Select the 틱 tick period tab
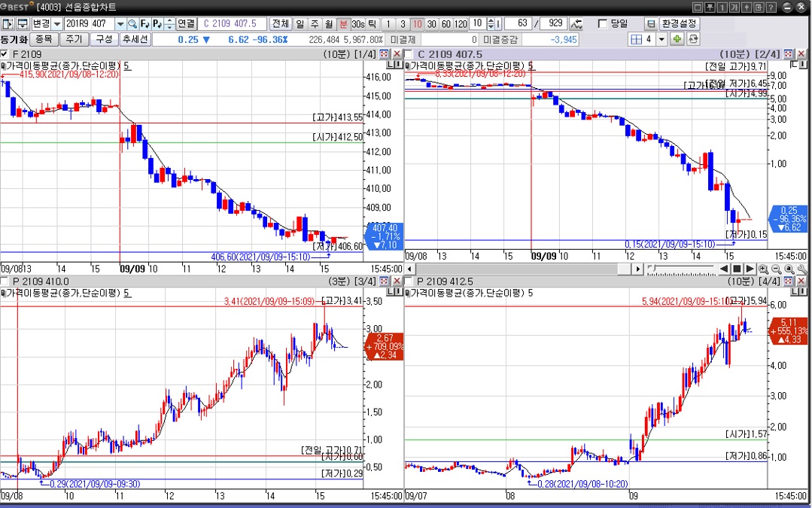The image size is (812, 508). tap(372, 24)
